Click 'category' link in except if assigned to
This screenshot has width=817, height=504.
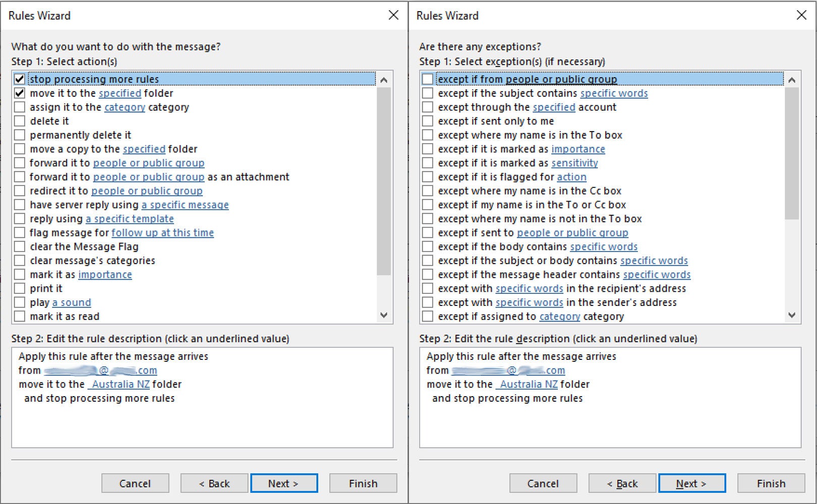click(x=560, y=317)
